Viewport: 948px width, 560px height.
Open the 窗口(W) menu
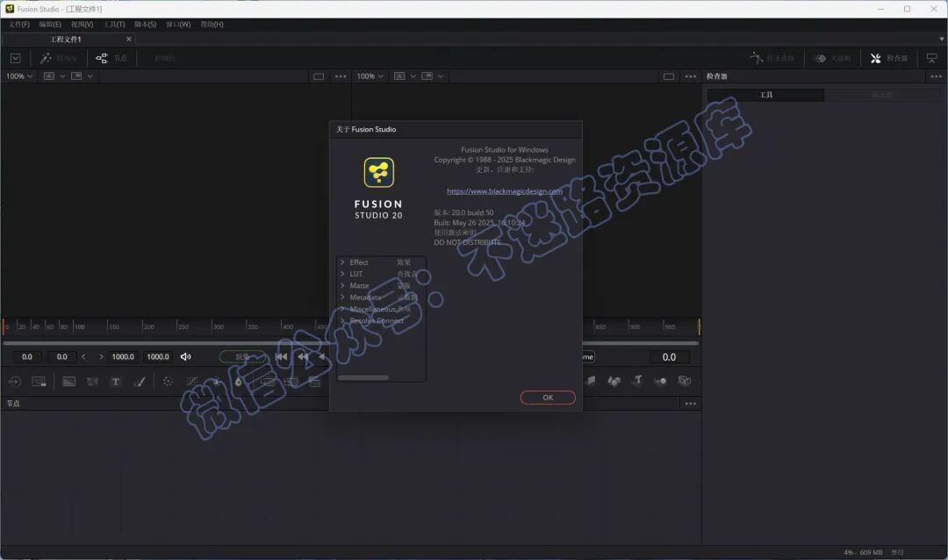[x=178, y=25]
